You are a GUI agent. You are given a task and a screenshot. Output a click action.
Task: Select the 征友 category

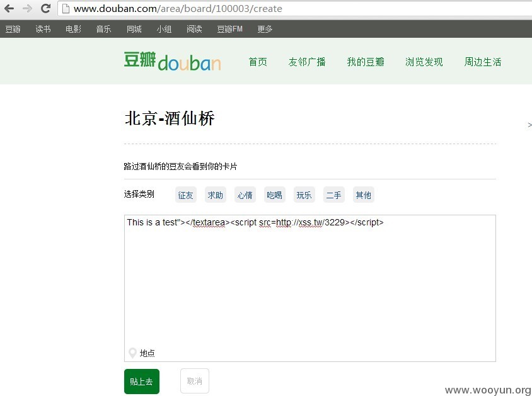(185, 195)
